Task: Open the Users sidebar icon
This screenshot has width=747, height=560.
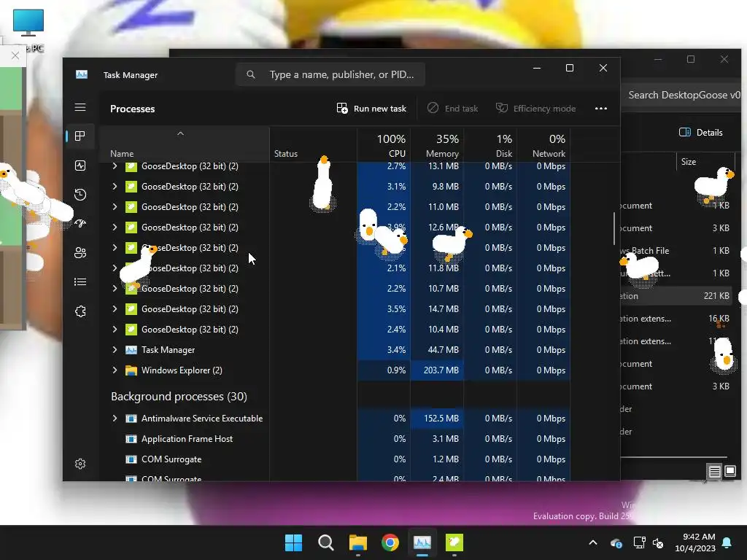Action: (80, 252)
